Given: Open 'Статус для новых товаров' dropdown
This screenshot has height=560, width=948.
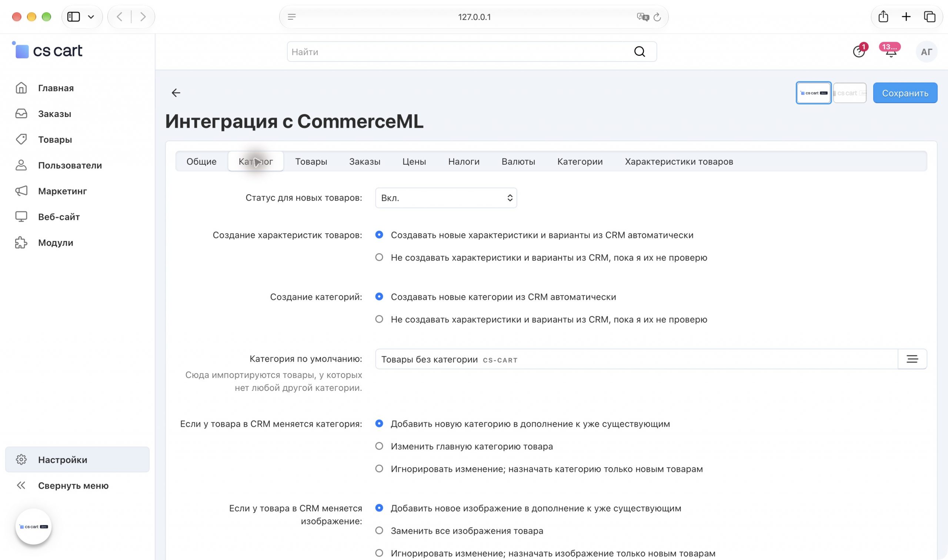Looking at the screenshot, I should (446, 198).
